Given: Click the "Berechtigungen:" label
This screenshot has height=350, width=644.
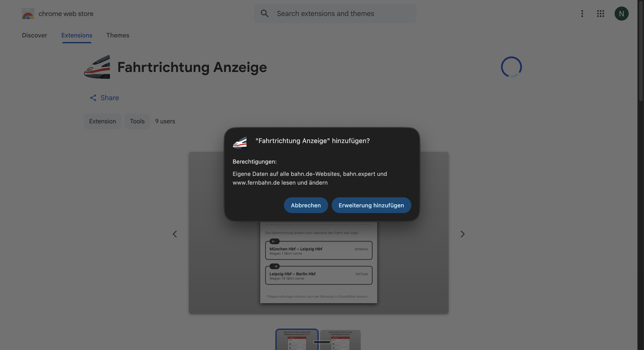Looking at the screenshot, I should [x=255, y=161].
